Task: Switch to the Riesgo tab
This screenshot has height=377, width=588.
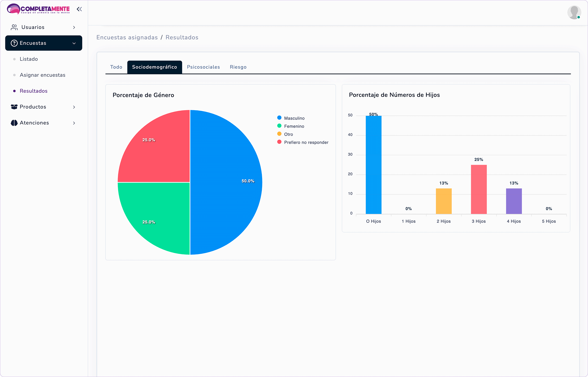Action: [238, 67]
